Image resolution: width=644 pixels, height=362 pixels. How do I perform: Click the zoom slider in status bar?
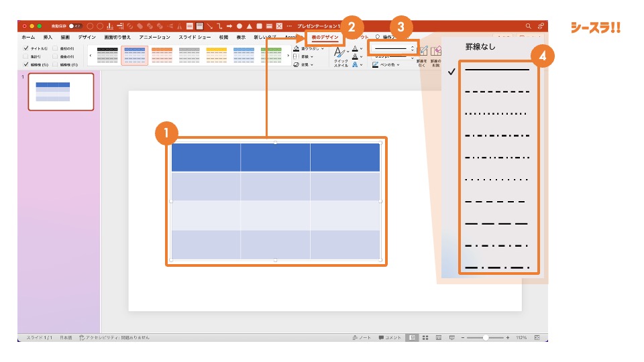485,337
